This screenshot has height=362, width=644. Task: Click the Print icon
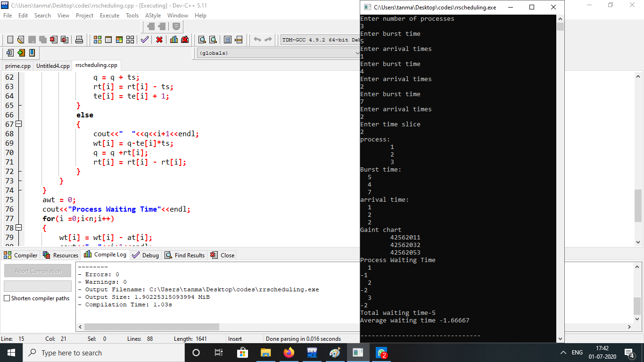[79, 40]
